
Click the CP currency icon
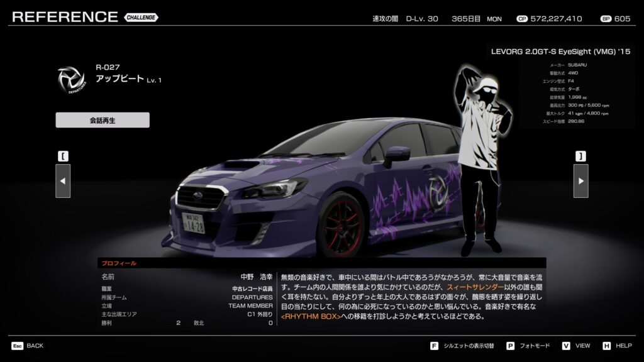click(x=522, y=19)
